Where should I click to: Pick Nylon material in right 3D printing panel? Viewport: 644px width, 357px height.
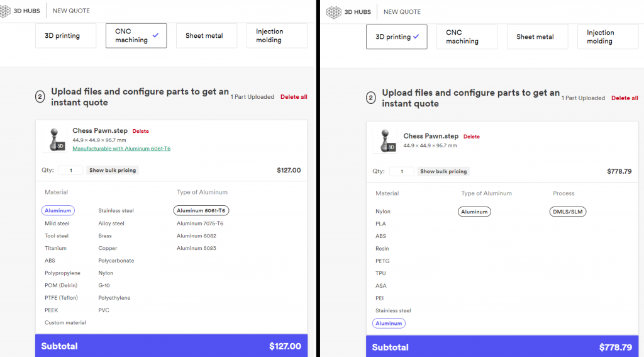click(x=383, y=212)
